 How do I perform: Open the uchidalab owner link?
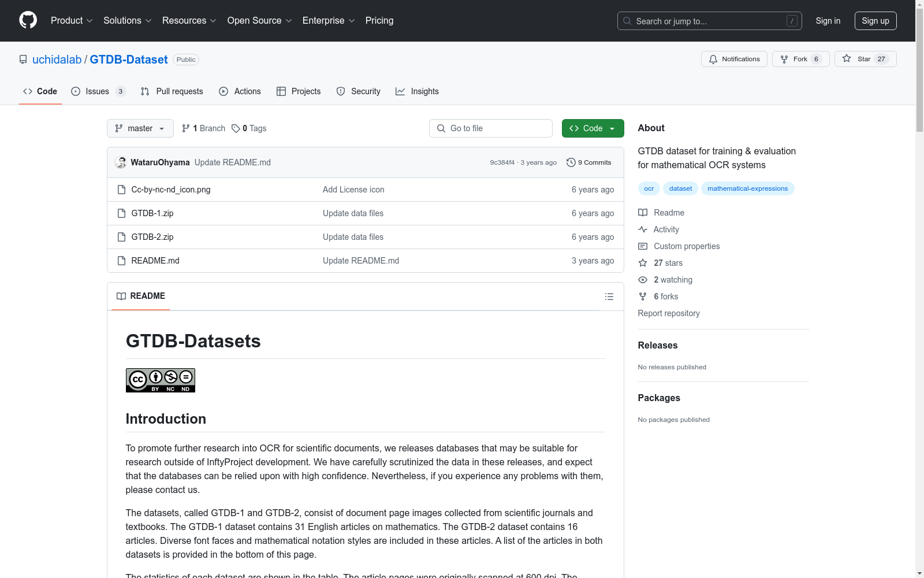pos(57,60)
